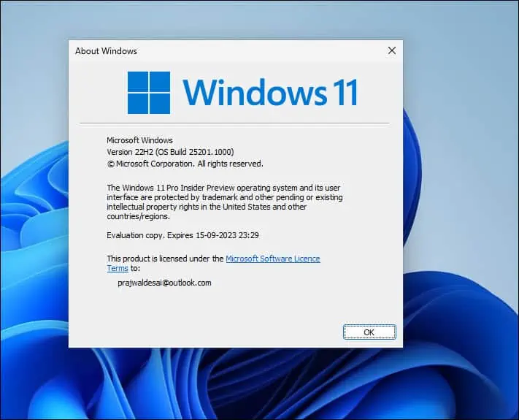The width and height of the screenshot is (519, 420).
Task: Click the Windows 11 logo icon
Action: point(149,93)
